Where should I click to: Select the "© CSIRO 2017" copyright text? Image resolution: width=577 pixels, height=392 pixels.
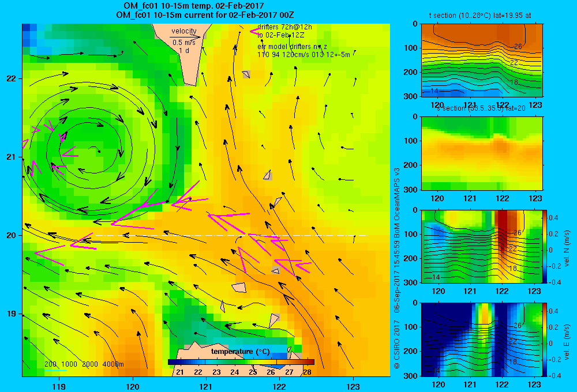click(x=397, y=345)
